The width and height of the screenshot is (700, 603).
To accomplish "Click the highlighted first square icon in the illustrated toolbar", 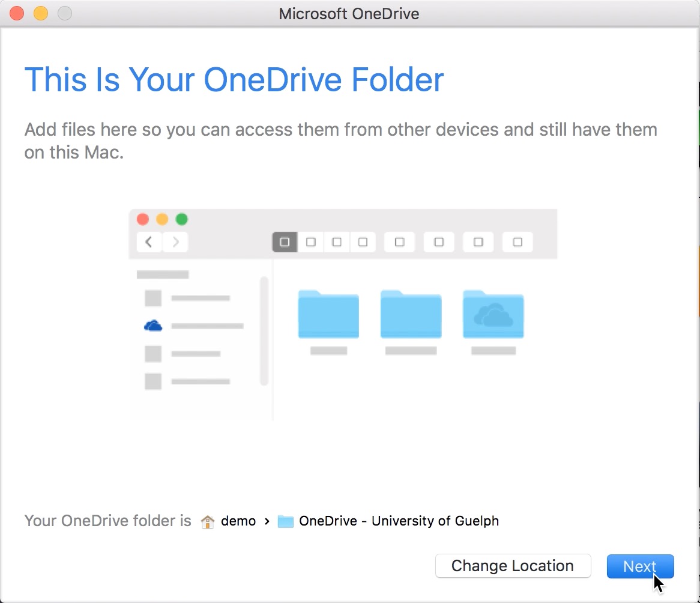I will click(284, 242).
